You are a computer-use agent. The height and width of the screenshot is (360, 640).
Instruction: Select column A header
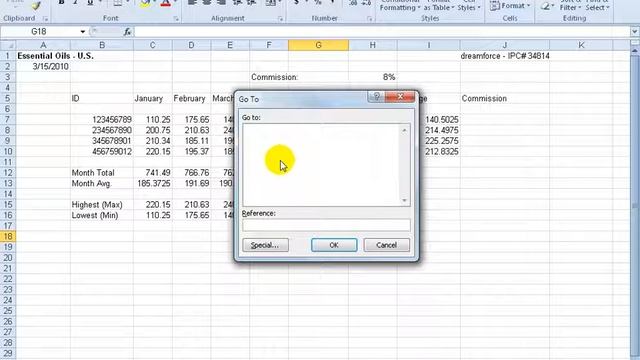pyautogui.click(x=43, y=45)
